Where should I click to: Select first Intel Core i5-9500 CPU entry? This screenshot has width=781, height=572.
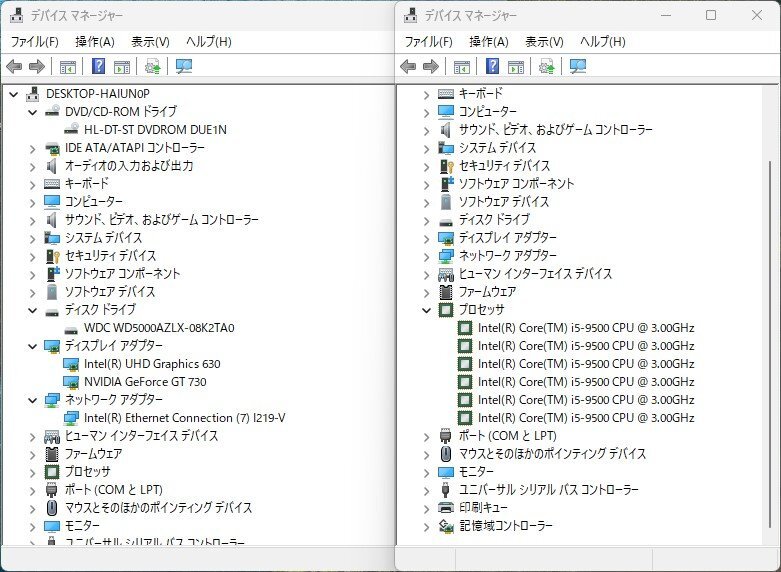[586, 328]
